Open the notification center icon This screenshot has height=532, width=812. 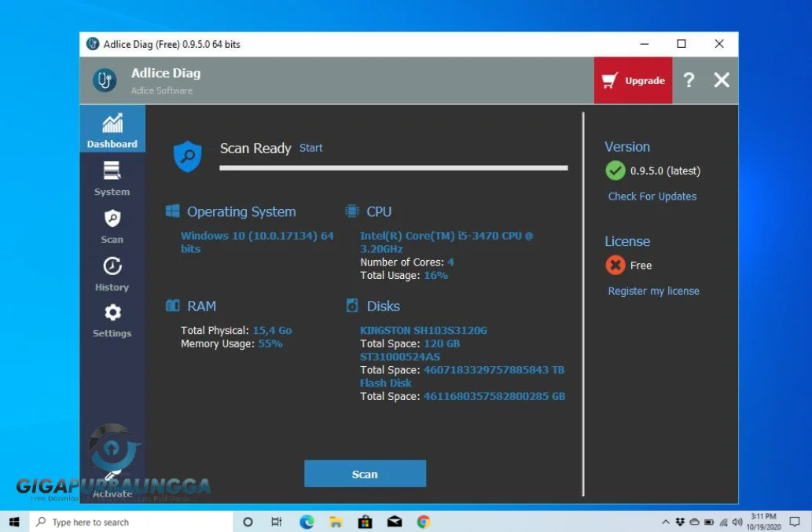[795, 522]
